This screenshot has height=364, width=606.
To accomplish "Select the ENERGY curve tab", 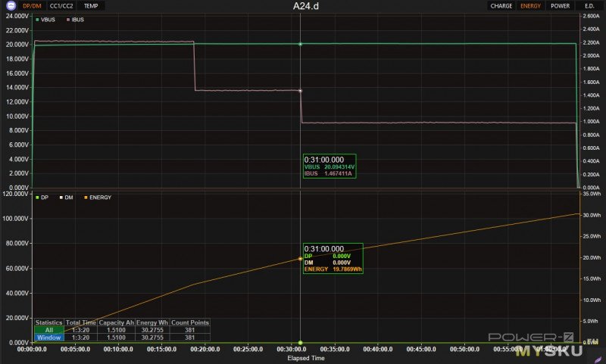I will (530, 5).
